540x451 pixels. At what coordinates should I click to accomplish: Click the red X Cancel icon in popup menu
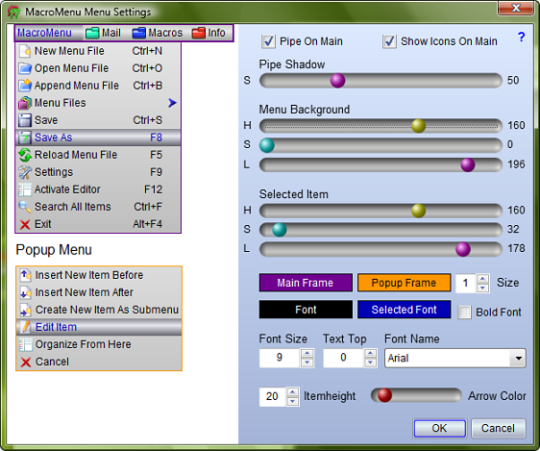[25, 362]
